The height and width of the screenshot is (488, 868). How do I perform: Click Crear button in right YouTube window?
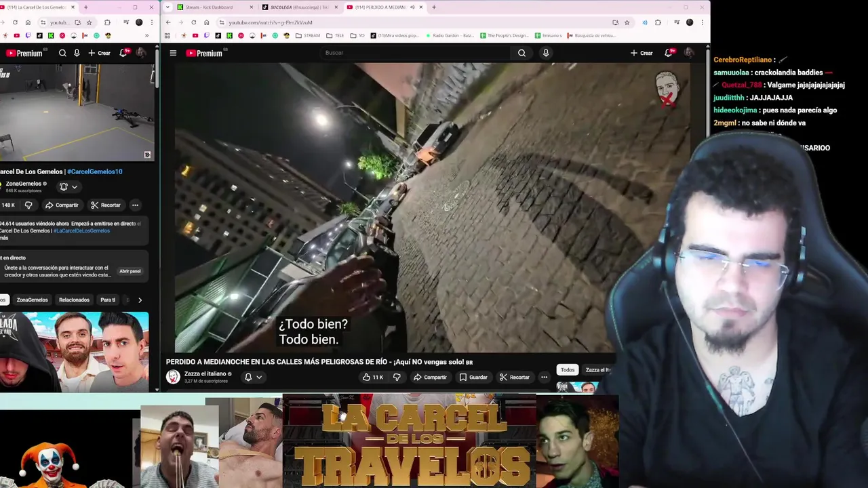click(642, 53)
